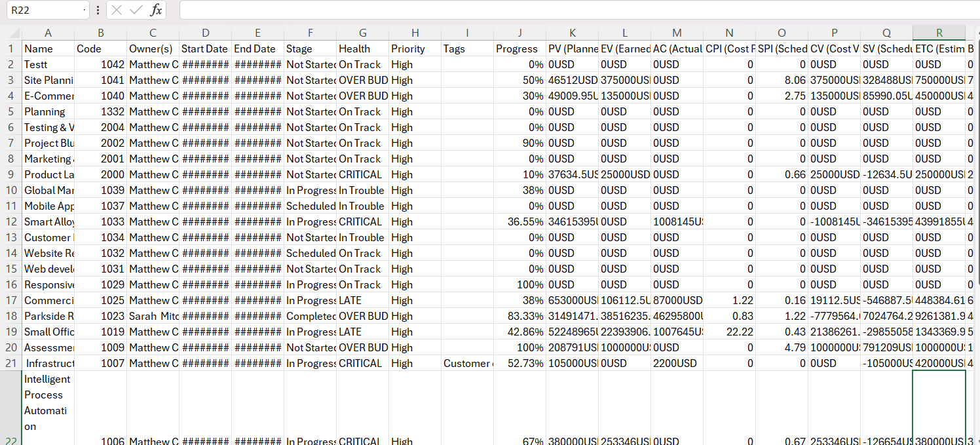The width and height of the screenshot is (980, 445).
Task: Click the 36.55% progress cell
Action: (519, 222)
